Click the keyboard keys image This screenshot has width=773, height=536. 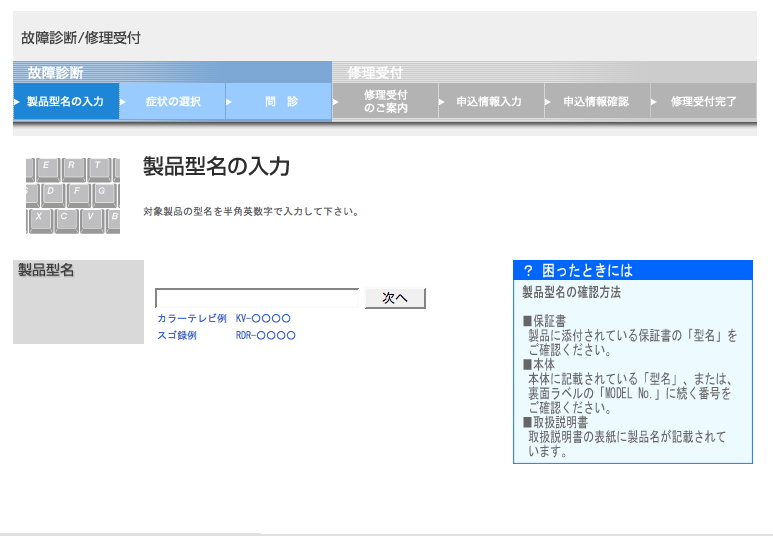click(72, 195)
